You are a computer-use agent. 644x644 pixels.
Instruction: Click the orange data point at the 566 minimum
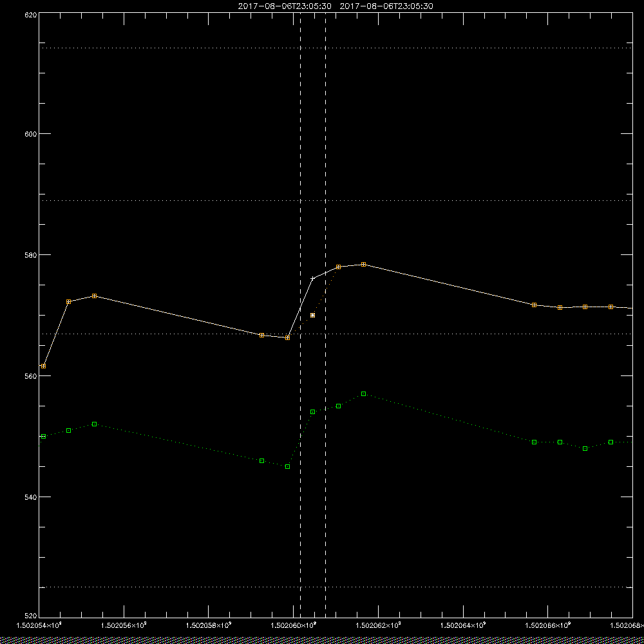click(287, 337)
